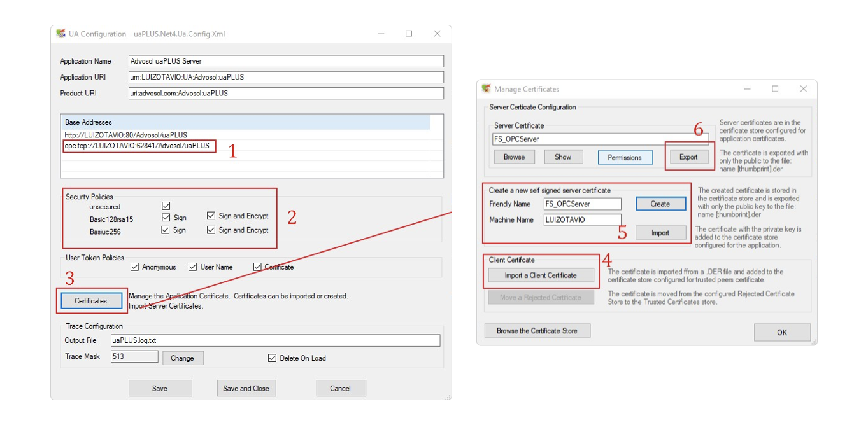The height and width of the screenshot is (425, 868).
Task: Confirm Manage Certificates with OK
Action: pyautogui.click(x=782, y=332)
